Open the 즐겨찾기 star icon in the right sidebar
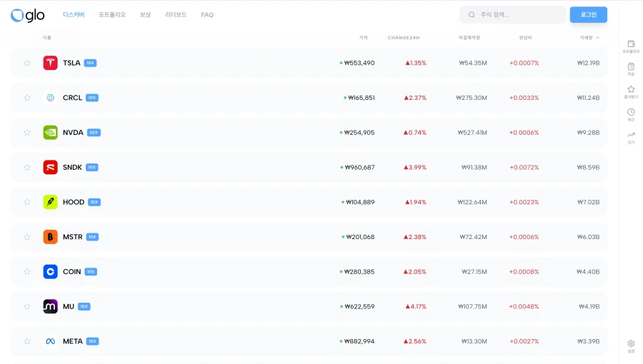Image resolution: width=643 pixels, height=364 pixels. [631, 90]
